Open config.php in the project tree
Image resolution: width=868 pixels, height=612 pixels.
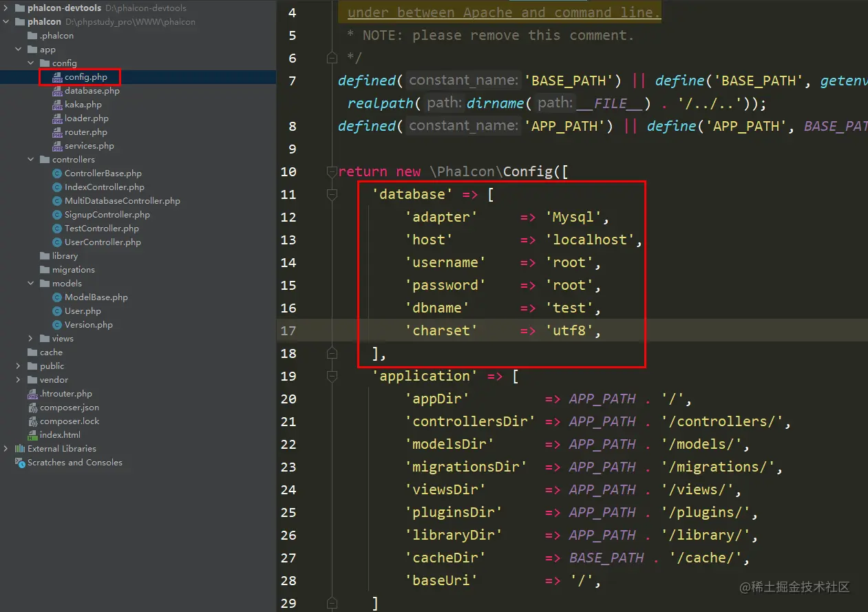tap(86, 77)
